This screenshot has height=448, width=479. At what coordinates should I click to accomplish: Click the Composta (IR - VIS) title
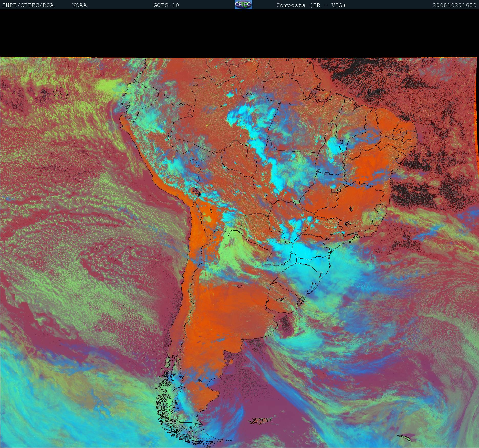point(311,5)
